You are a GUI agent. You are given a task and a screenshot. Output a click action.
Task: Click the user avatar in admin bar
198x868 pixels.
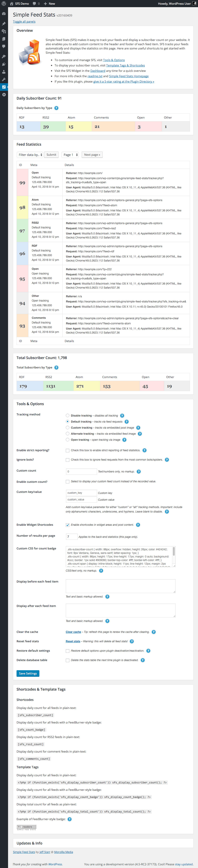[194, 4]
